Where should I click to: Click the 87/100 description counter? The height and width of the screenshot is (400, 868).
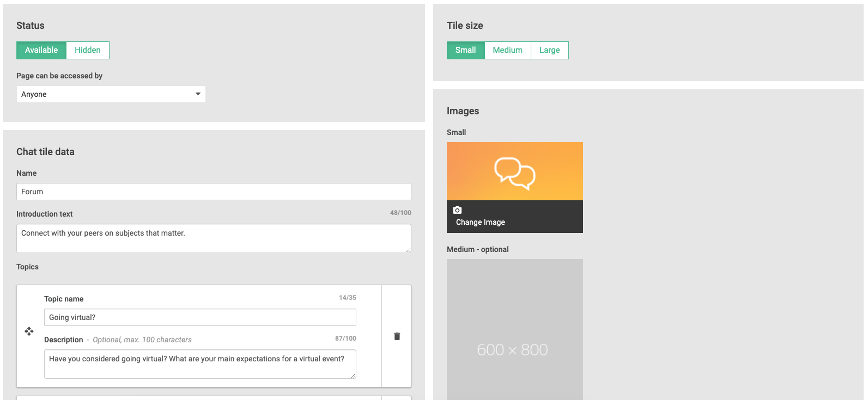[345, 339]
